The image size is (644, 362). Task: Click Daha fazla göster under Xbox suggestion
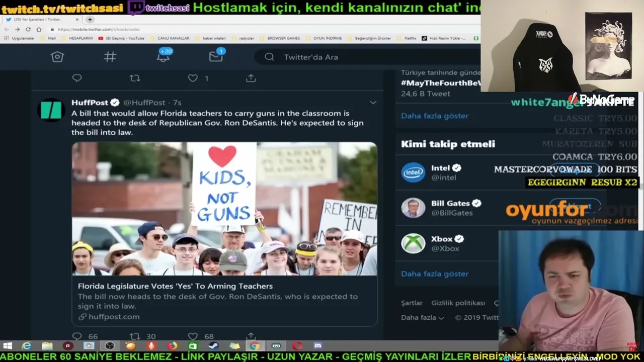[435, 274]
